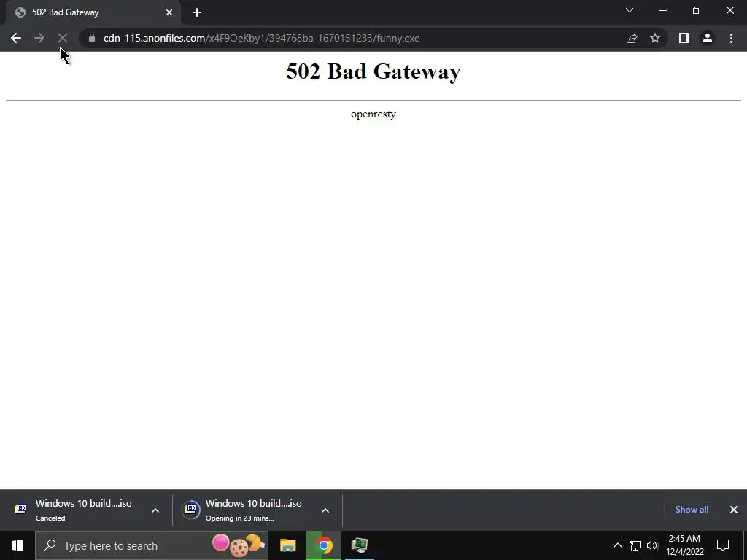Expand options for the iso opening in 23 mins
This screenshot has width=747, height=560.
[325, 510]
